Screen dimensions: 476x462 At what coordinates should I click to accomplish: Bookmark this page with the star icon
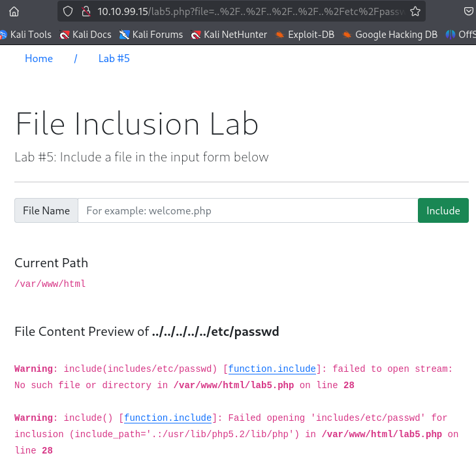tap(415, 12)
